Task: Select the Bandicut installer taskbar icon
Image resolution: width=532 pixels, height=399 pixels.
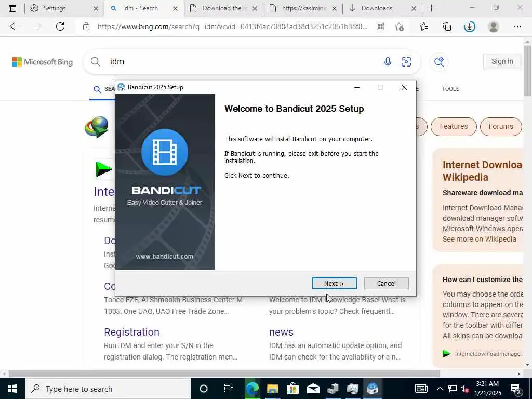Action: (x=373, y=389)
